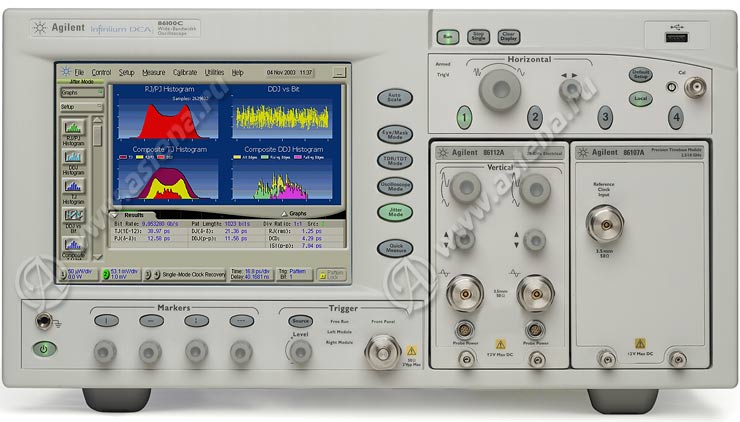
Task: Push the Clear Display key
Action: [x=508, y=37]
